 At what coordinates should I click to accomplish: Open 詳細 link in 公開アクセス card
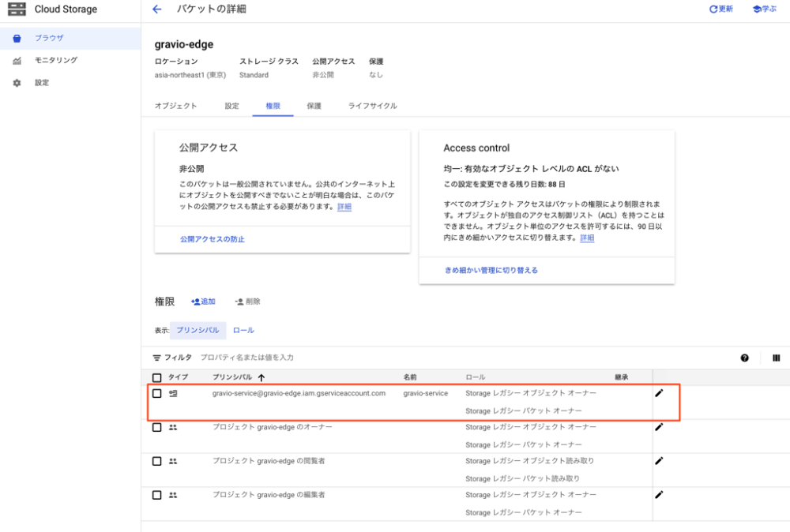click(344, 207)
